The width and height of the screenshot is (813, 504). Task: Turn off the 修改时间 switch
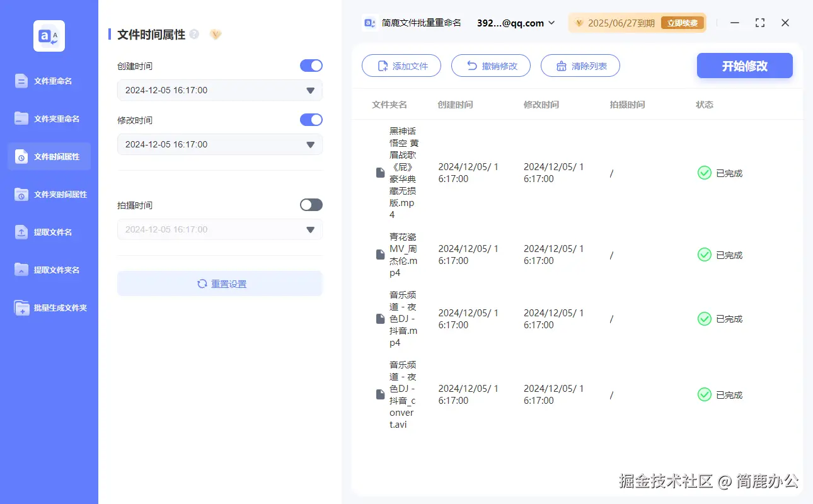click(311, 120)
